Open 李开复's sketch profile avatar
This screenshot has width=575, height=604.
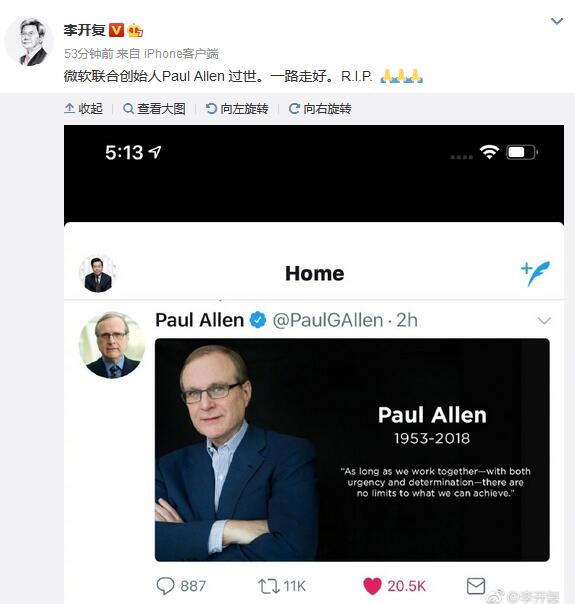[x=29, y=42]
